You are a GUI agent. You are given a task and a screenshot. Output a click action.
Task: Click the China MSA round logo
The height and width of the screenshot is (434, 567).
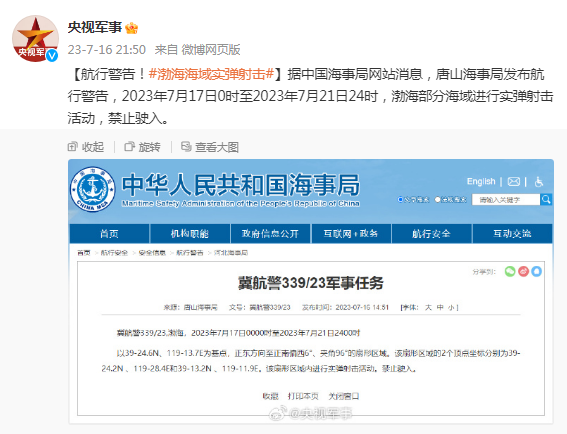point(93,189)
